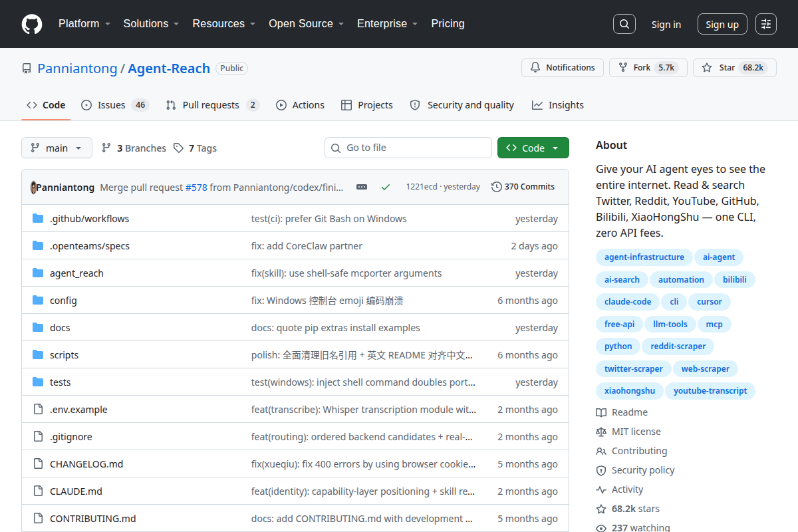The width and height of the screenshot is (798, 532).
Task: Click the Sign in link
Action: tap(666, 25)
